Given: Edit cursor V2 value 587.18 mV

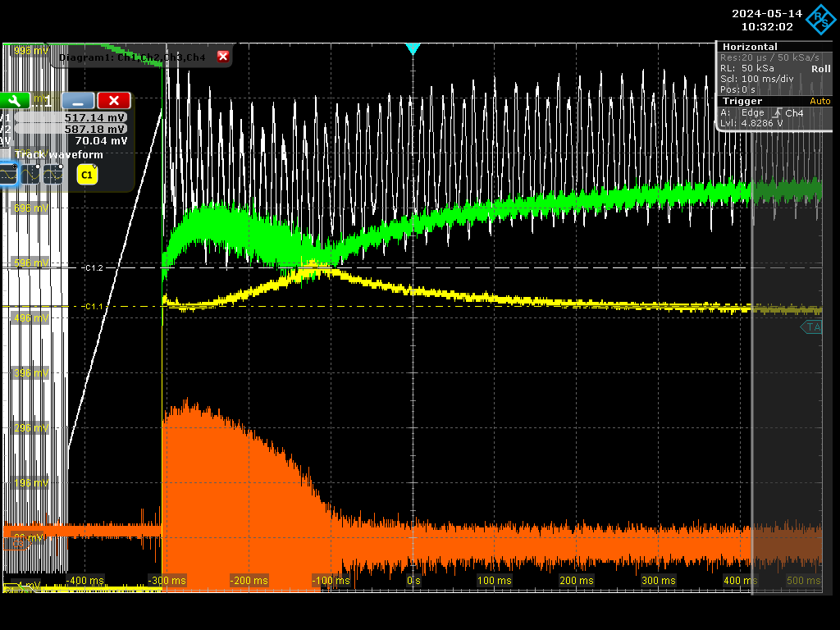Looking at the screenshot, I should [x=71, y=129].
